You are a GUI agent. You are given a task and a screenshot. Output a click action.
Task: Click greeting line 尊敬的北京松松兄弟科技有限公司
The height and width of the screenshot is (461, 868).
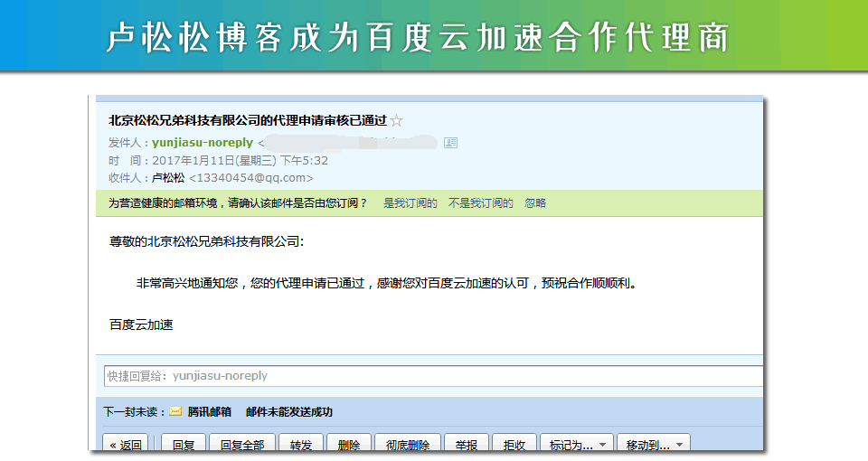pyautogui.click(x=206, y=242)
